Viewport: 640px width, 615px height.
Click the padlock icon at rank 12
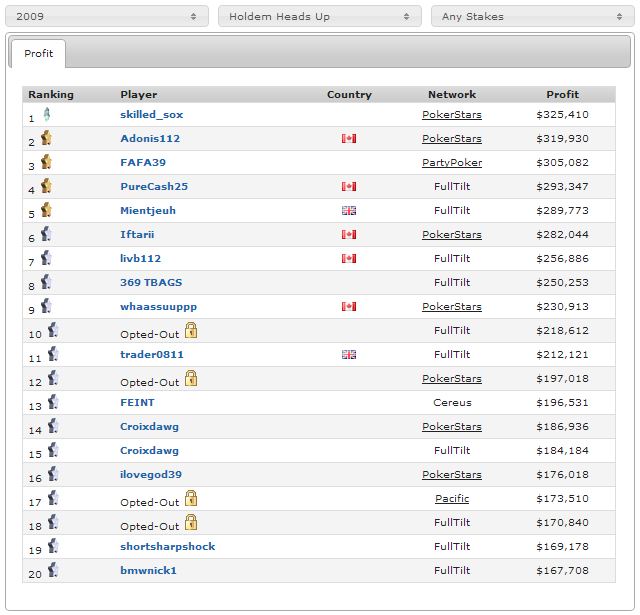coord(191,378)
